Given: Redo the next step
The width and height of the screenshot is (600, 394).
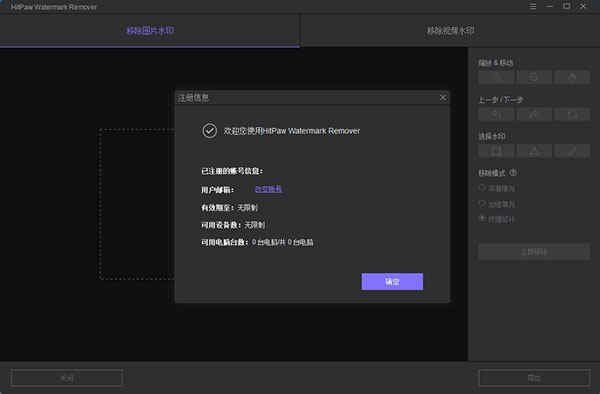Looking at the screenshot, I should point(534,114).
